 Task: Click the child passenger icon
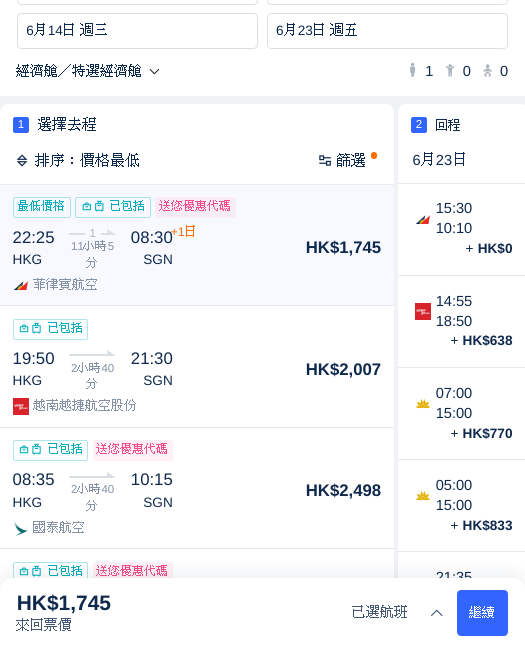tap(450, 71)
